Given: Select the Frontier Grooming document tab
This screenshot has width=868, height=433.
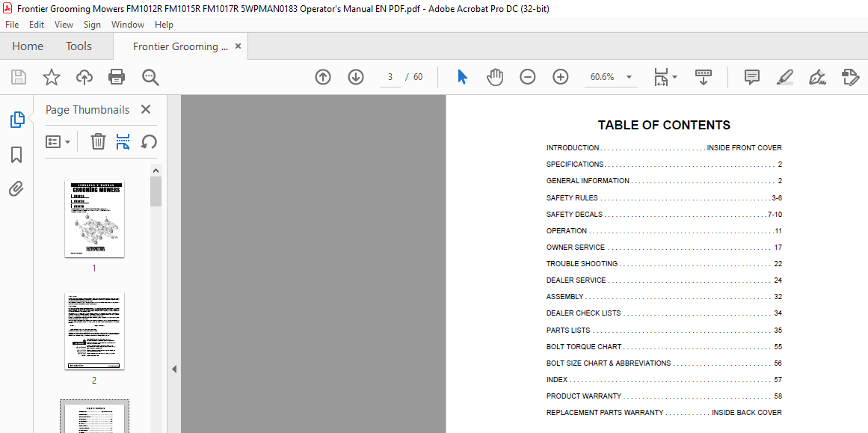Looking at the screenshot, I should coord(180,46).
